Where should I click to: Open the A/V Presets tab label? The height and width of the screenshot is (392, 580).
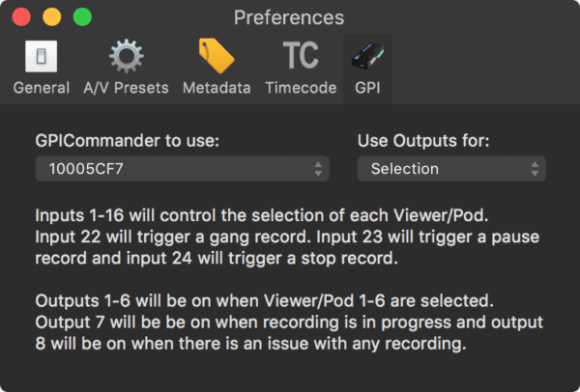pyautogui.click(x=126, y=87)
